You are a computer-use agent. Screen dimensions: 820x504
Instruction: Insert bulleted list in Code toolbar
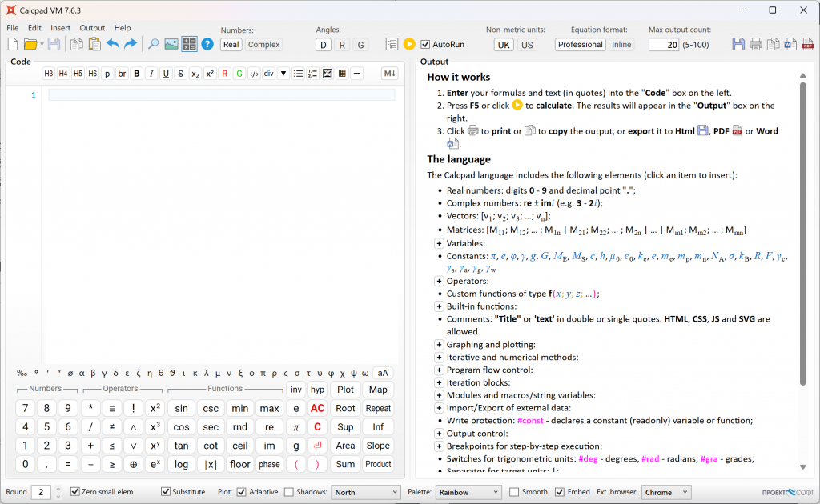[x=298, y=74]
